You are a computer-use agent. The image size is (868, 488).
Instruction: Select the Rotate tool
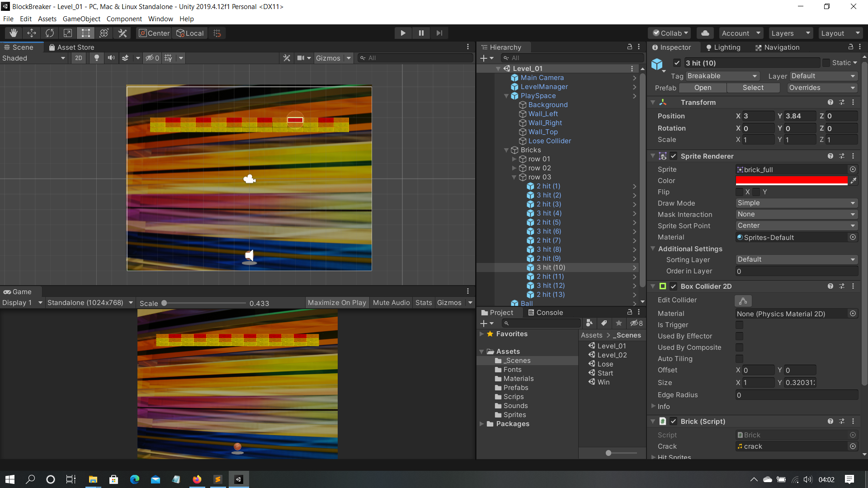pyautogui.click(x=50, y=33)
